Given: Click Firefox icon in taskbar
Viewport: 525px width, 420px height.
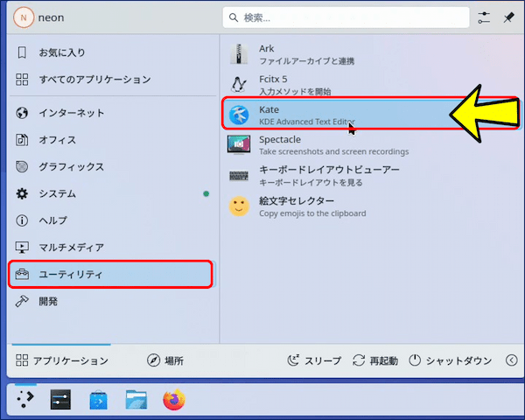Looking at the screenshot, I should click(174, 400).
